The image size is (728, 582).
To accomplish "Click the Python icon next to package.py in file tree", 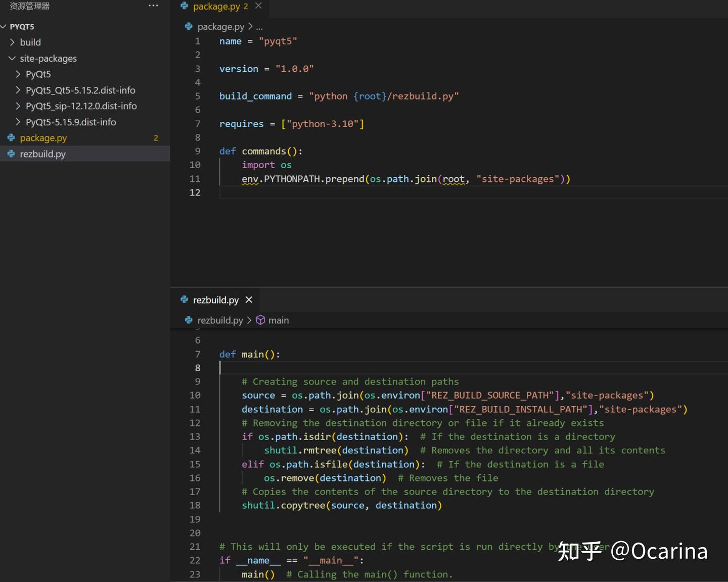I will [11, 138].
